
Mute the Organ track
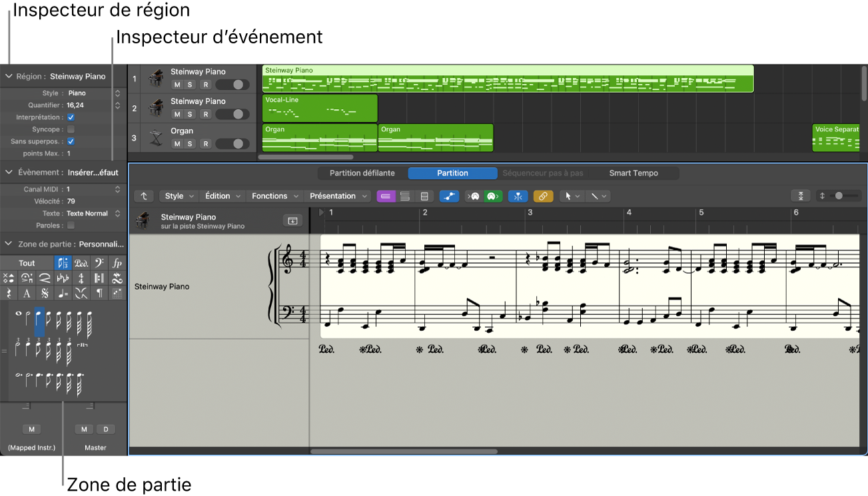click(177, 144)
